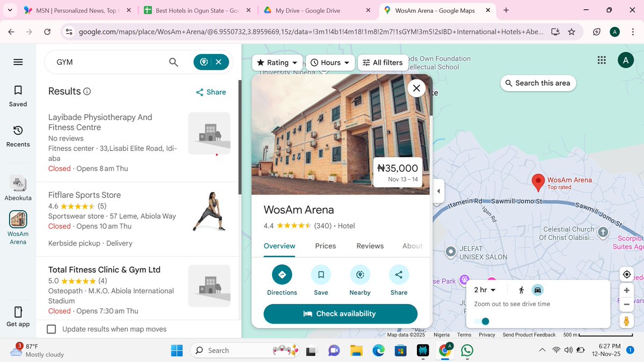
Task: Share the results list
Action: tap(211, 92)
